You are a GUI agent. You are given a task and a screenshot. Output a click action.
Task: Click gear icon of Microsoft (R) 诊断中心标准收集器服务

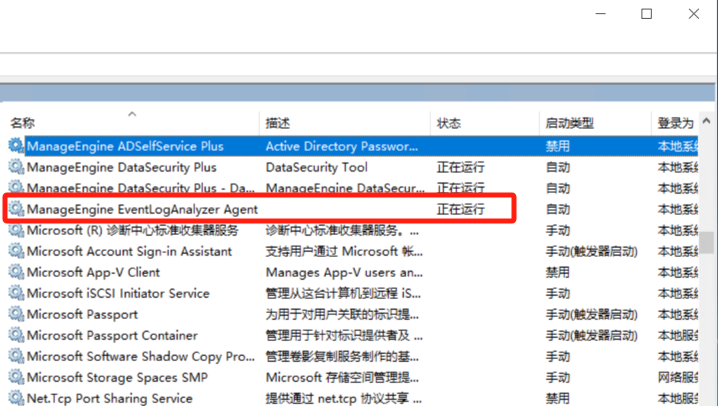pos(16,230)
